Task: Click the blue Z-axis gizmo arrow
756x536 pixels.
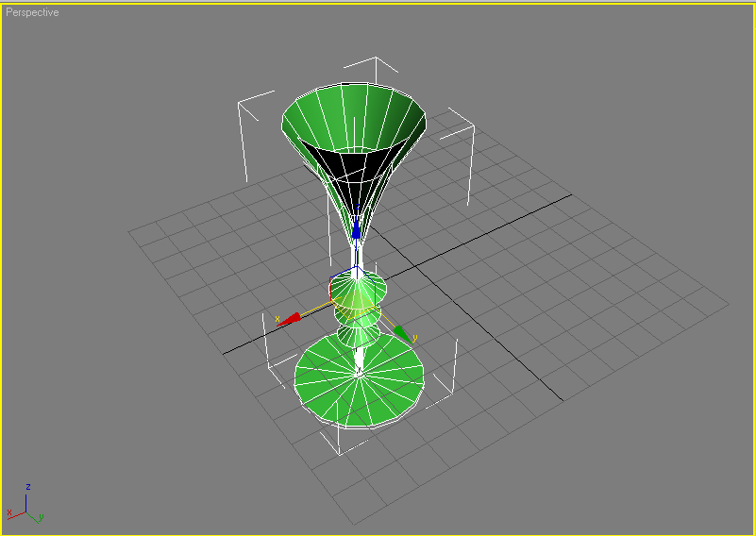Action: (x=357, y=227)
